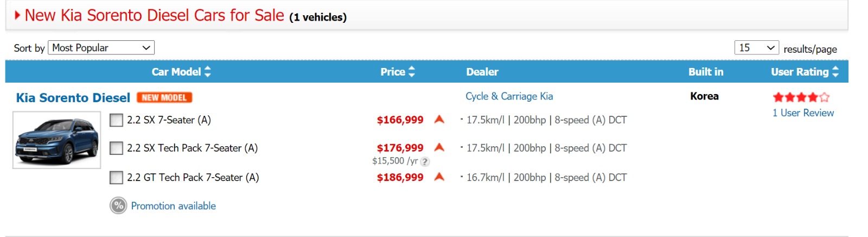The height and width of the screenshot is (237, 868).
Task: Open the Sort by Most Popular dropdown
Action: (x=101, y=48)
